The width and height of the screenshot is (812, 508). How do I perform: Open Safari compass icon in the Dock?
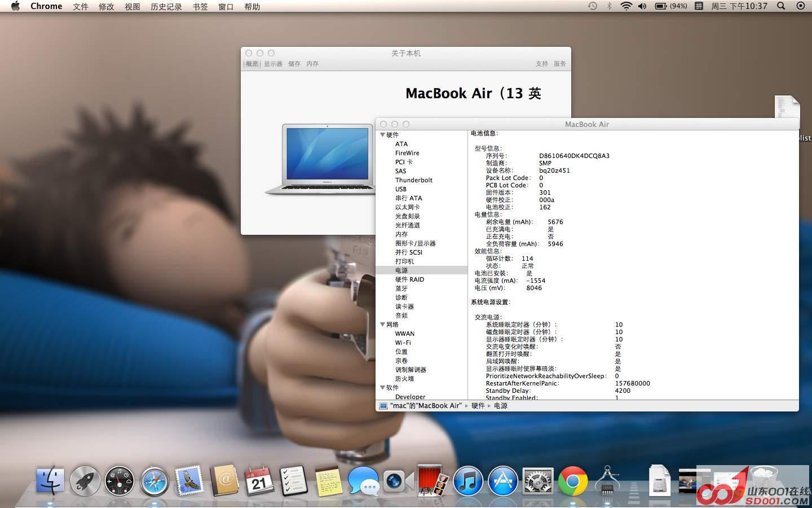pos(155,481)
